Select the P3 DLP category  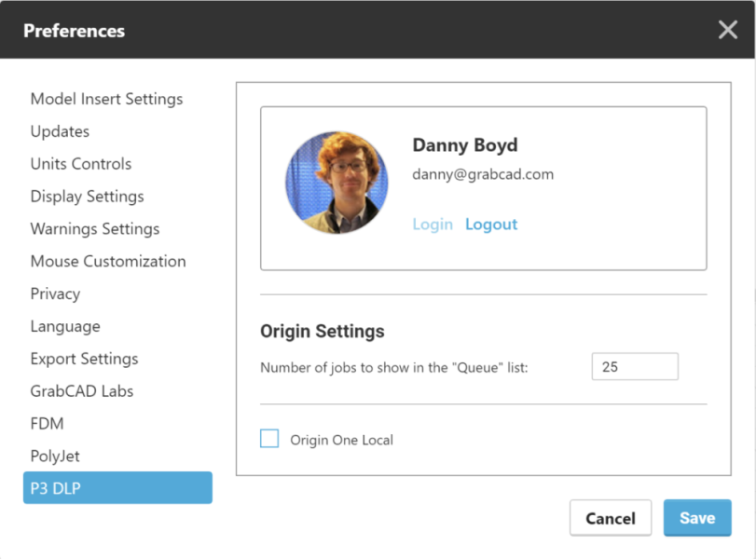pyautogui.click(x=117, y=487)
